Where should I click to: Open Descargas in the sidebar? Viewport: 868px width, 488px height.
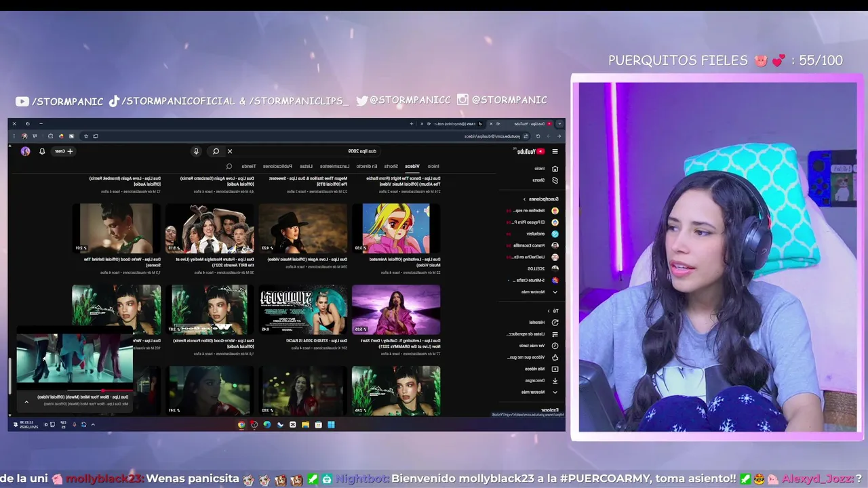tap(536, 380)
